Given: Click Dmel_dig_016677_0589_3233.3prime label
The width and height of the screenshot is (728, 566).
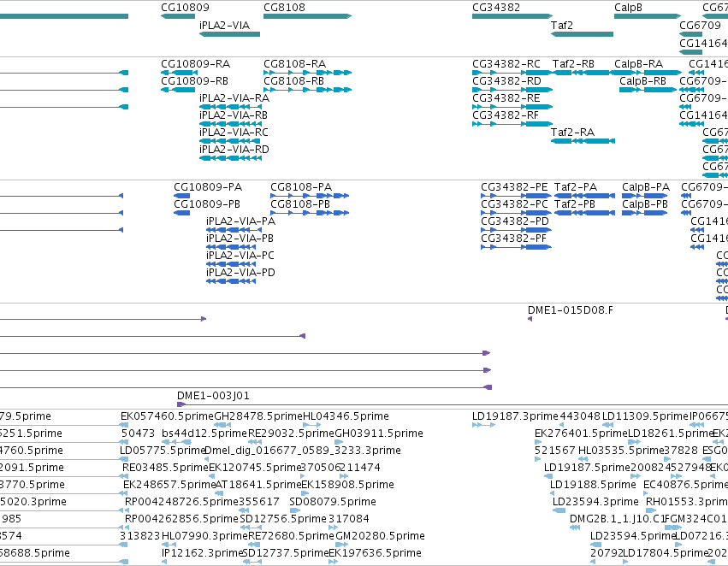Looking at the screenshot, I should 303,451.
